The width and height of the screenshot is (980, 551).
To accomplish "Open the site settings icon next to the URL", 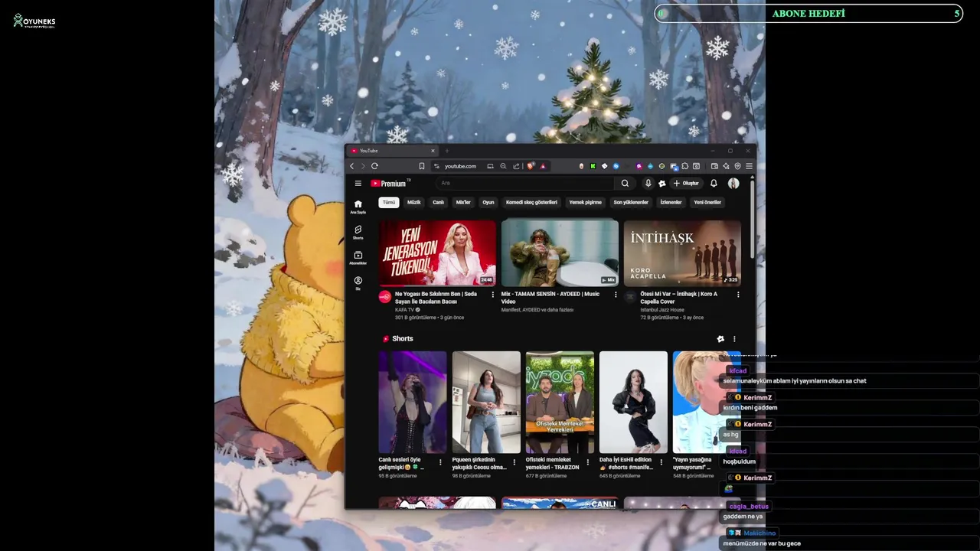I will [x=436, y=166].
